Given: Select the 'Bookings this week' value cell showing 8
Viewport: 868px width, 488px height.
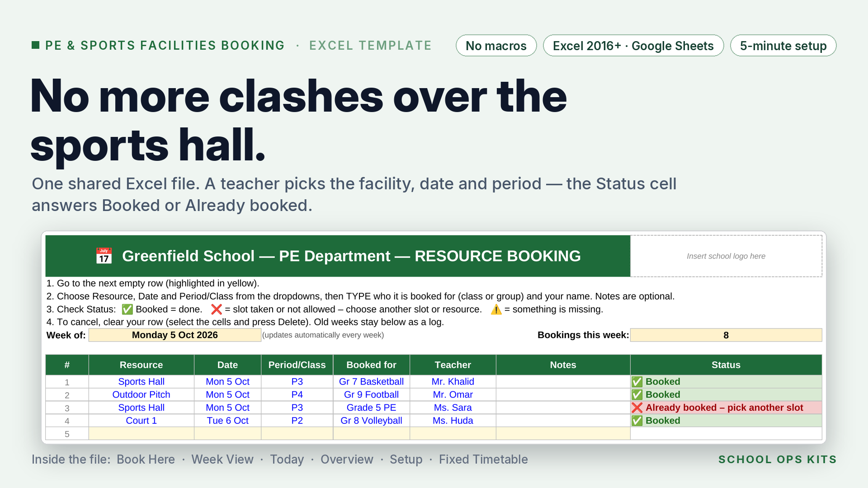Looking at the screenshot, I should (726, 335).
